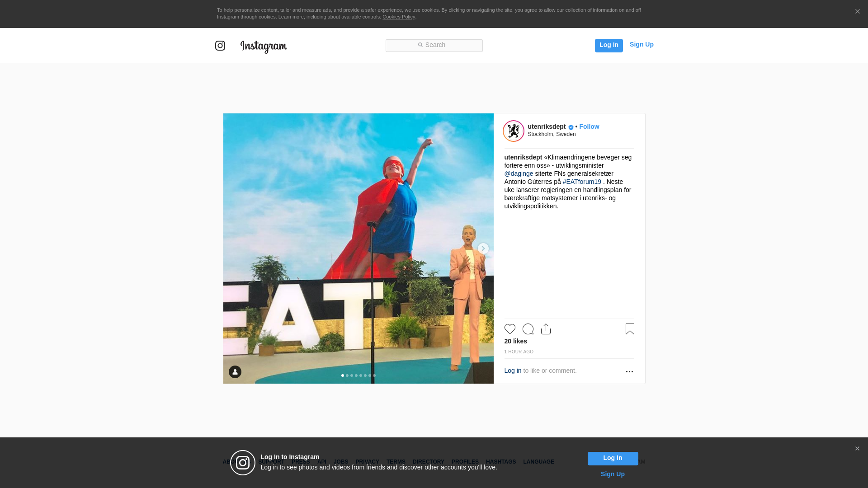868x488 pixels.
Task: Open the utenriksdept username in post header
Action: point(547,127)
